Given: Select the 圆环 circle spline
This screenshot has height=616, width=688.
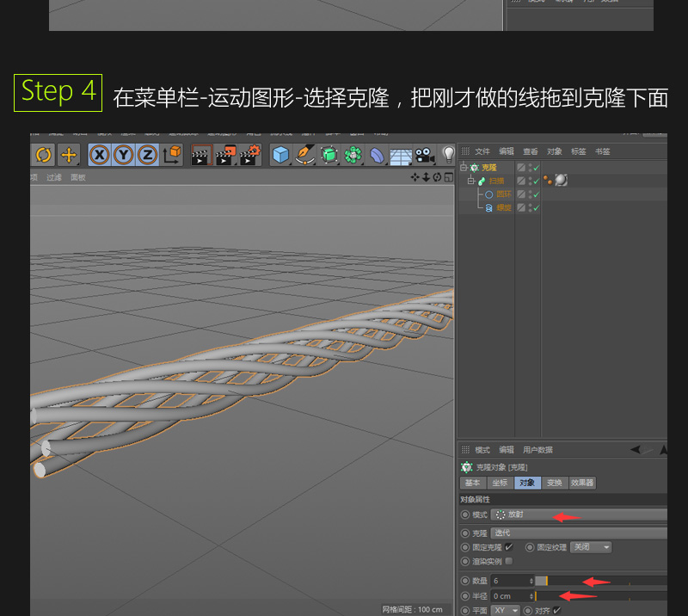Looking at the screenshot, I should pyautogui.click(x=504, y=194).
